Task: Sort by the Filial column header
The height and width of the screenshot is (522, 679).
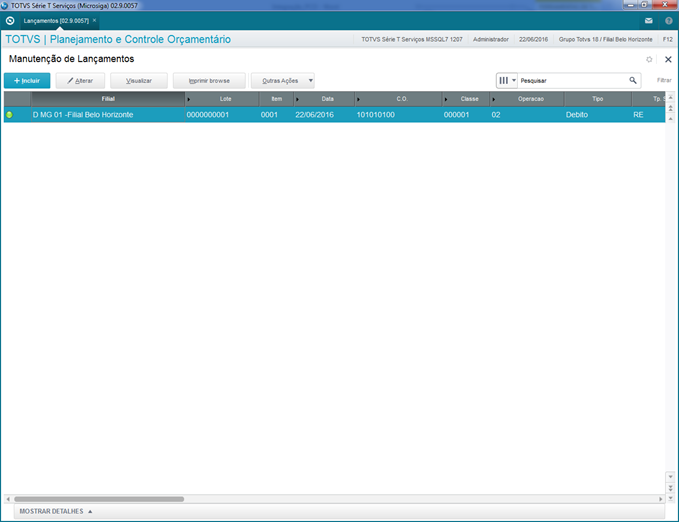Action: [x=108, y=99]
